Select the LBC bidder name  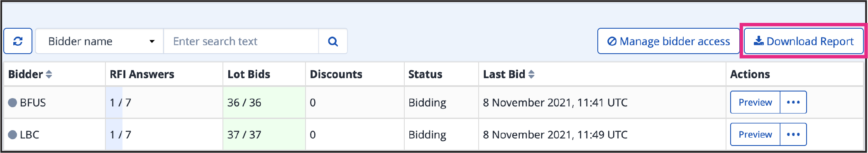click(x=29, y=135)
